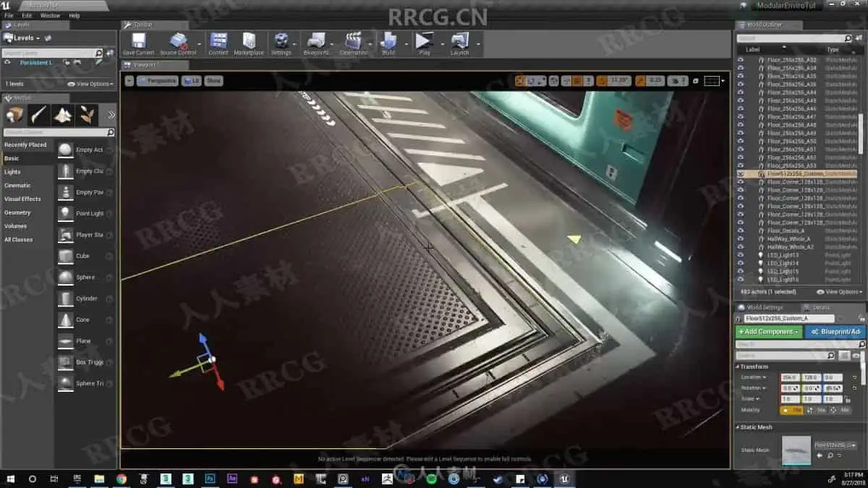Open the Settings toolbar icon
The height and width of the screenshot is (488, 868).
click(281, 43)
